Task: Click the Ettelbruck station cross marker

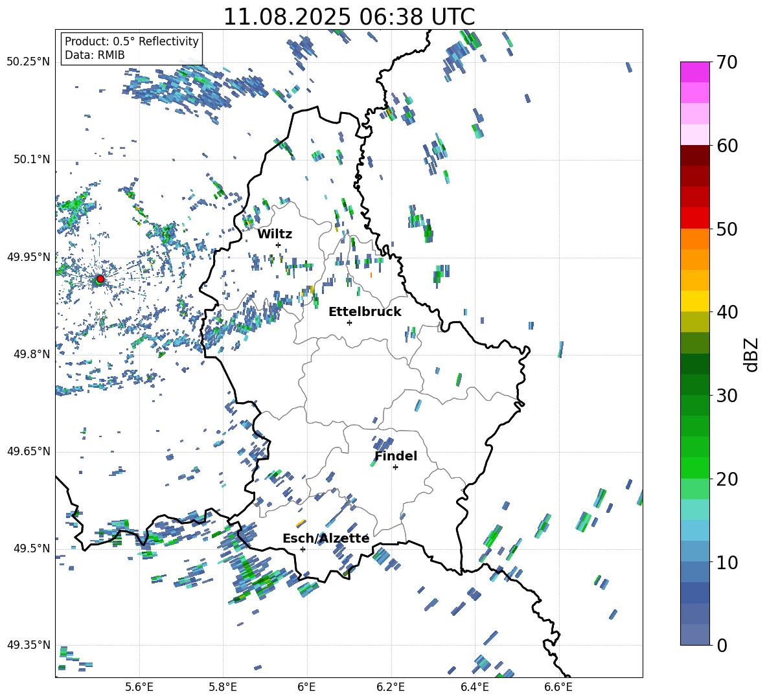Action: click(x=349, y=322)
